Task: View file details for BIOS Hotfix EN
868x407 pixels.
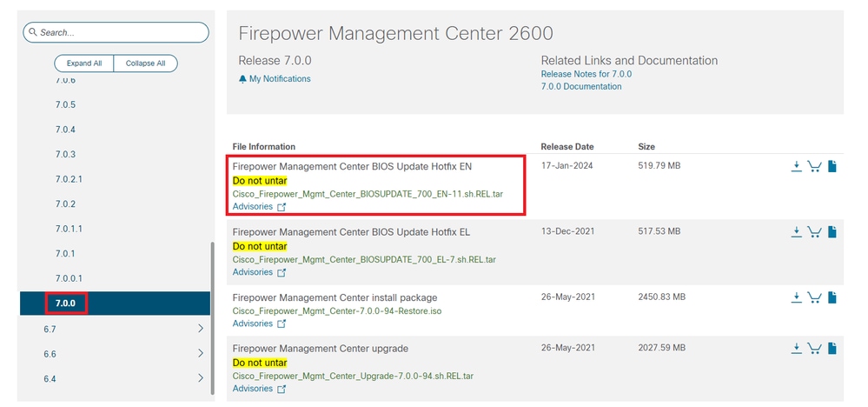Action: (x=832, y=166)
